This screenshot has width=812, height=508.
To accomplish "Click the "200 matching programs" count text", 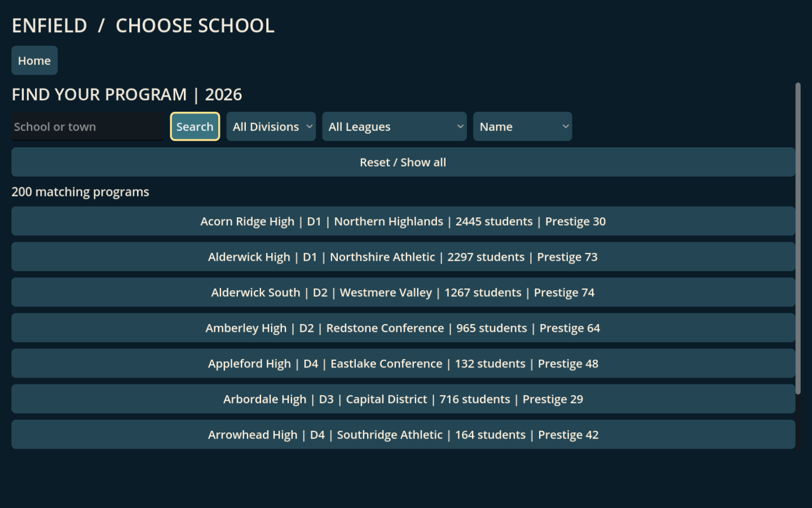I will (80, 192).
